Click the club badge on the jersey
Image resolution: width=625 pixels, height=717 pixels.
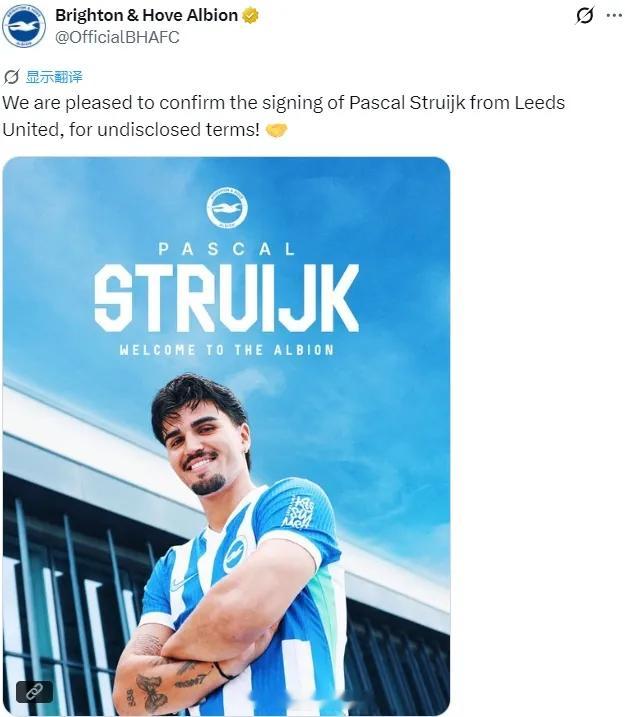(235, 553)
